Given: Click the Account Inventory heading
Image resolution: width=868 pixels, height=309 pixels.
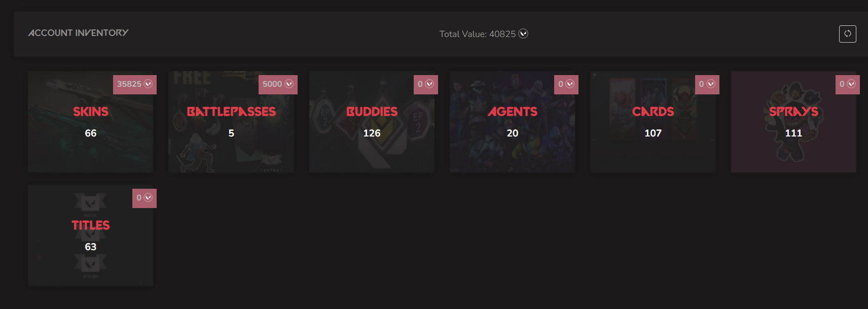Looking at the screenshot, I should click(x=78, y=33).
